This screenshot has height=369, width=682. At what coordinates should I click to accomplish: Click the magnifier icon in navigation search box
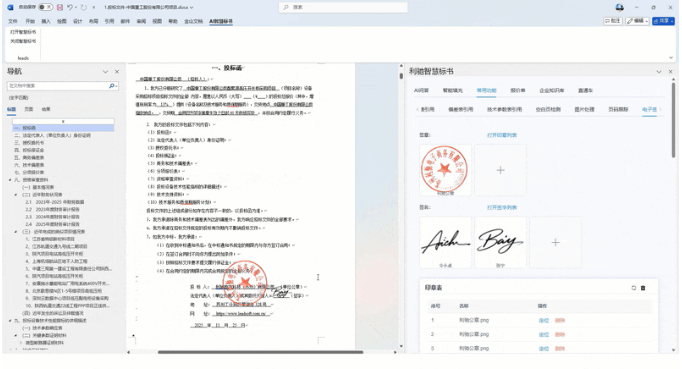pos(112,86)
